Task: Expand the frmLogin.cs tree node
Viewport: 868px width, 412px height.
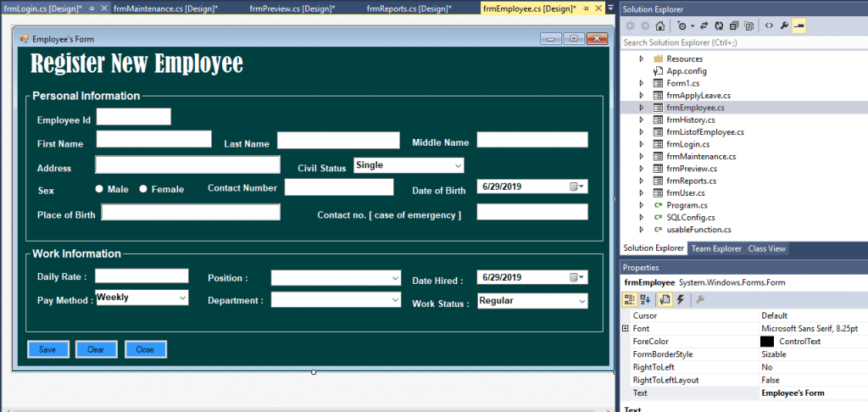Action: pyautogui.click(x=642, y=144)
